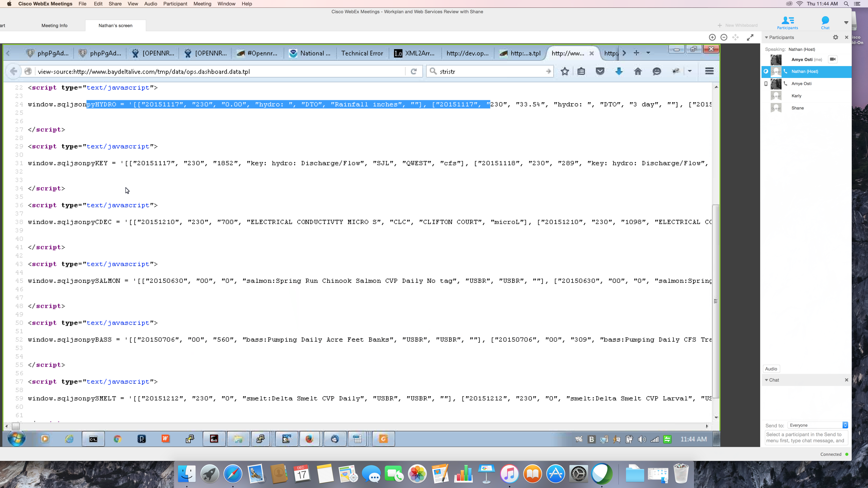Reload the page in shared Firefox
868x488 pixels.
coord(414,71)
